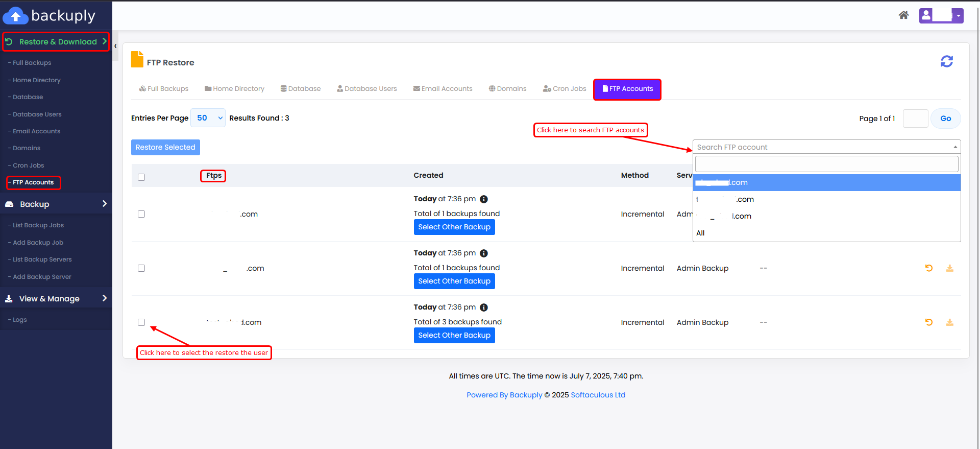Click download icon for the second FTP account
Image resolution: width=980 pixels, height=449 pixels.
(x=949, y=268)
